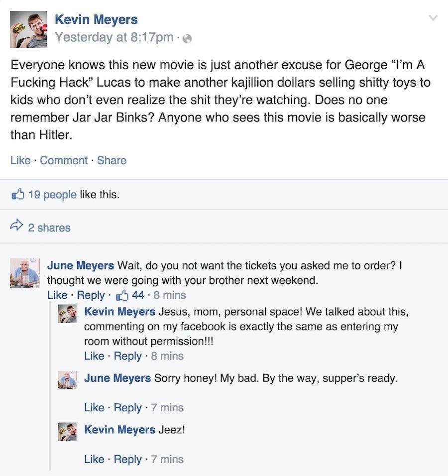This screenshot has width=448, height=476.
Task: Open the '19 people' likes list
Action: (x=52, y=194)
